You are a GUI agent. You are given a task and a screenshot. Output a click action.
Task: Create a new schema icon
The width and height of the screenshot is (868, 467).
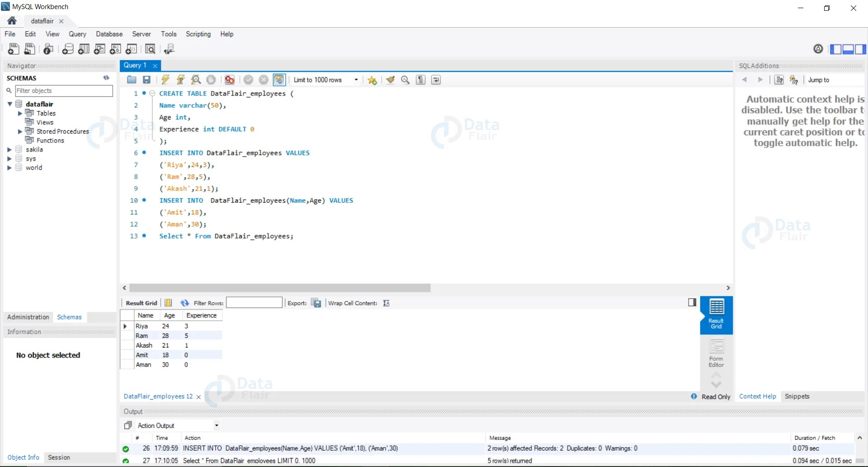[68, 49]
